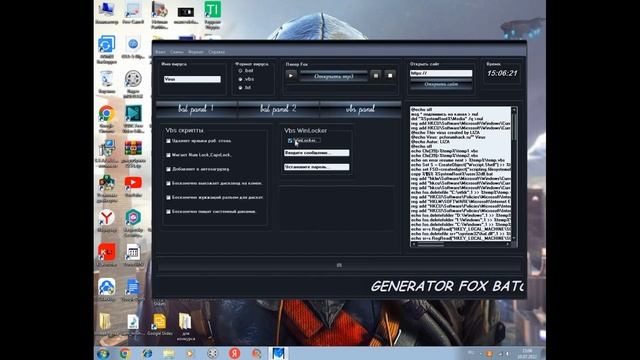Viewport: 640px width, 360px height.
Task: Click the 'для конкурса' folder on the desktop
Action: click(185, 327)
